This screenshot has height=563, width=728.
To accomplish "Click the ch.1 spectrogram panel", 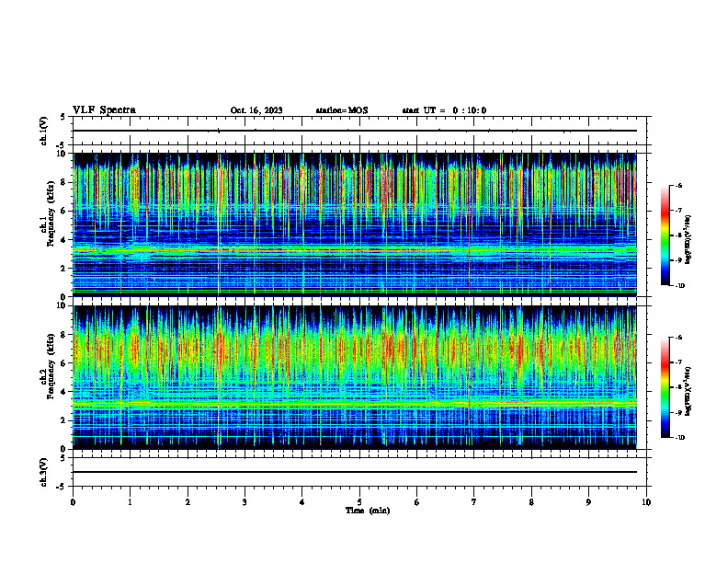I will pos(354,224).
